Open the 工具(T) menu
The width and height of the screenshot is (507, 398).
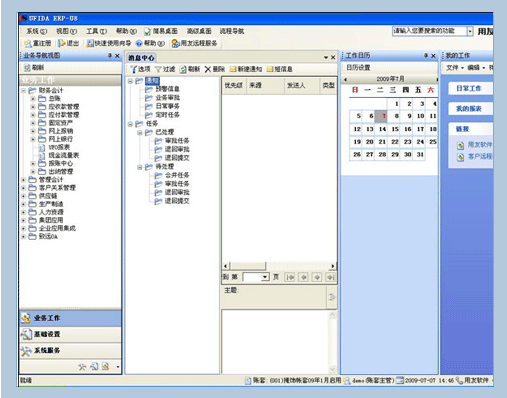pyautogui.click(x=96, y=31)
